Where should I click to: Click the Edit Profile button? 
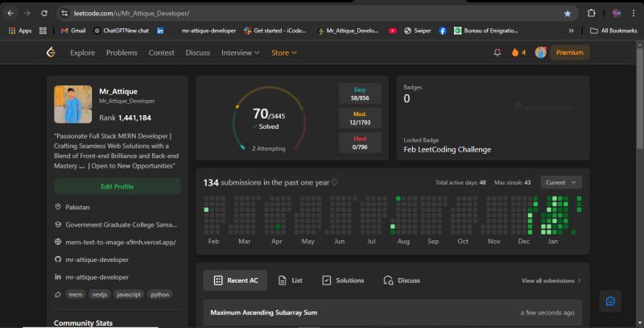[x=117, y=186]
